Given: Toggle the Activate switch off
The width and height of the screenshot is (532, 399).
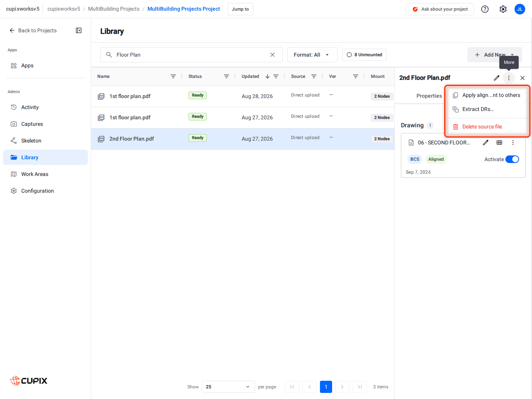Looking at the screenshot, I should 512,159.
